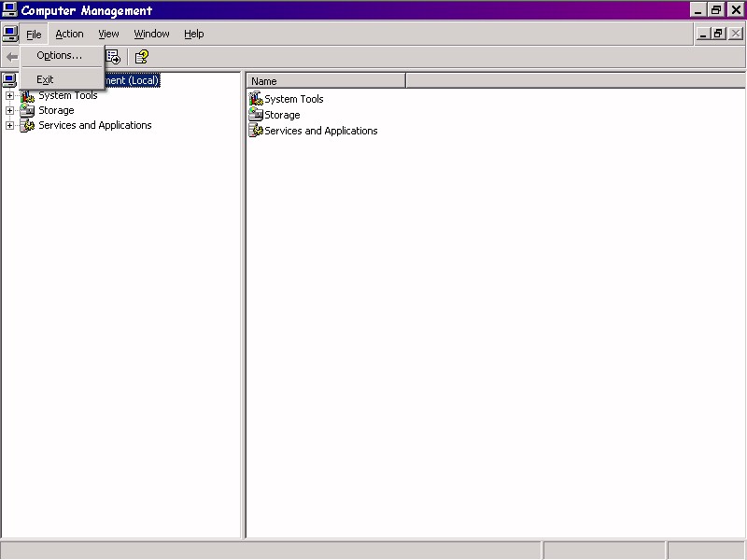The image size is (747, 560).
Task: Minimize the Computer Management window
Action: [x=698, y=10]
